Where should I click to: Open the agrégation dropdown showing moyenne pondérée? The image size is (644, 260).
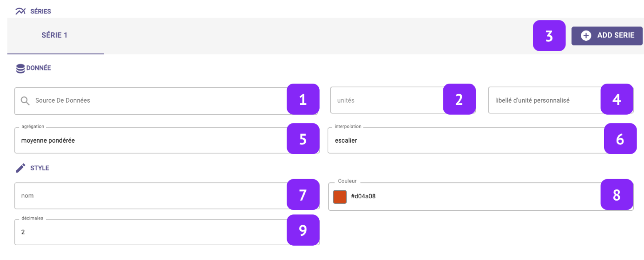point(151,140)
